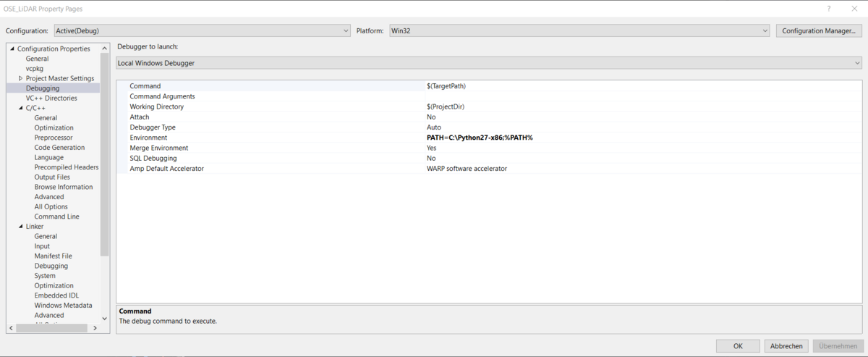
Task: Select VC++ Directories in the tree
Action: tap(51, 98)
